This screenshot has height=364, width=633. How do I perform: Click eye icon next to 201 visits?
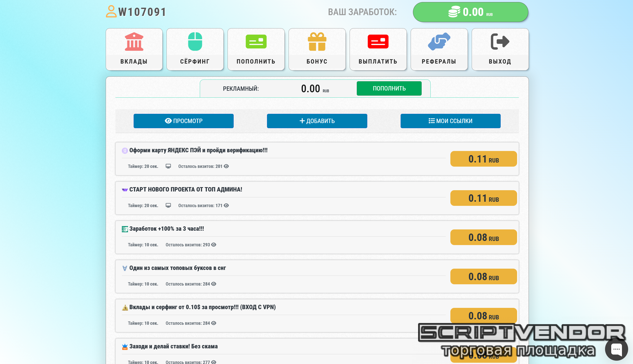(226, 166)
